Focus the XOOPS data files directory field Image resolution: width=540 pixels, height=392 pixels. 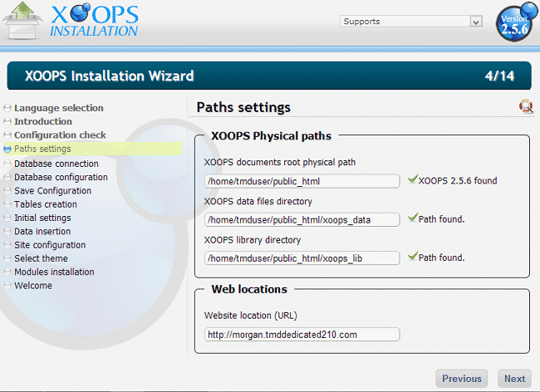pyautogui.click(x=302, y=220)
